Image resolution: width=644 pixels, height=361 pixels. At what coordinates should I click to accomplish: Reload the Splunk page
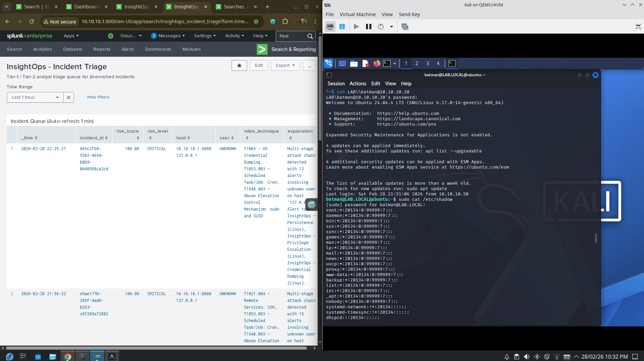click(32, 21)
